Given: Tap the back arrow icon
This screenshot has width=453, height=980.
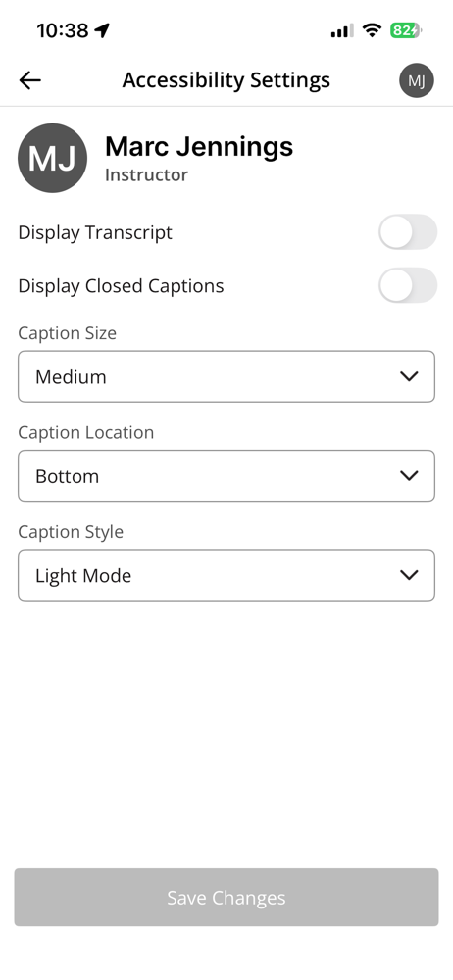Looking at the screenshot, I should [x=29, y=80].
